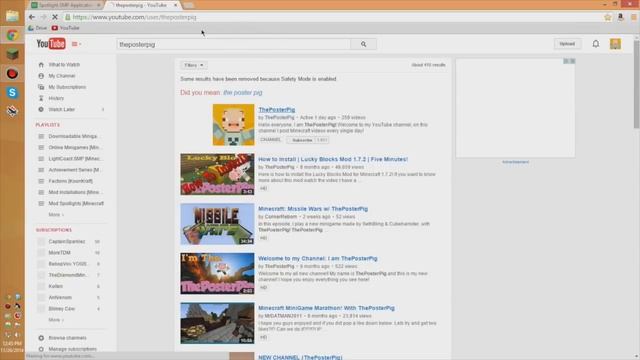640x360 pixels.
Task: Open ThePosterPig channel title link
Action: pyautogui.click(x=276, y=110)
